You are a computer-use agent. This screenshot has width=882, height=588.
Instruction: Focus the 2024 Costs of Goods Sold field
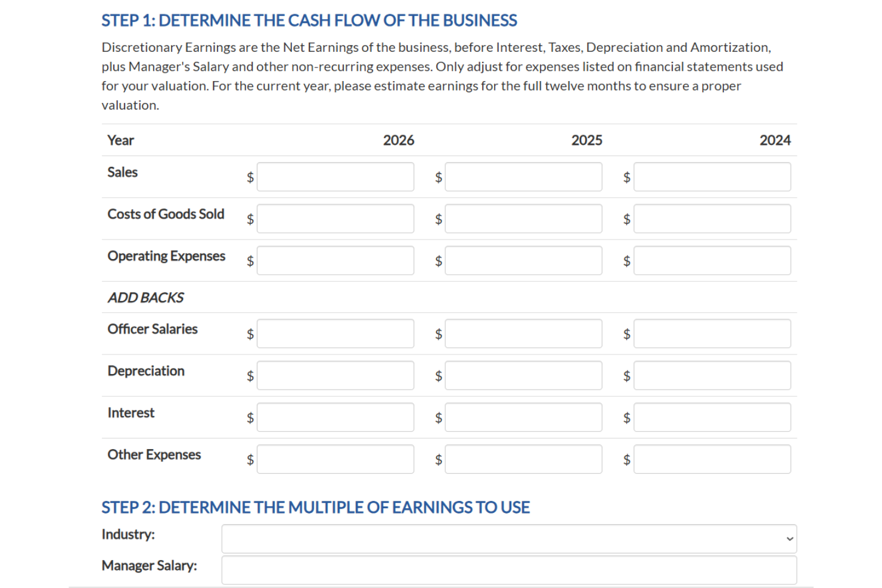712,219
